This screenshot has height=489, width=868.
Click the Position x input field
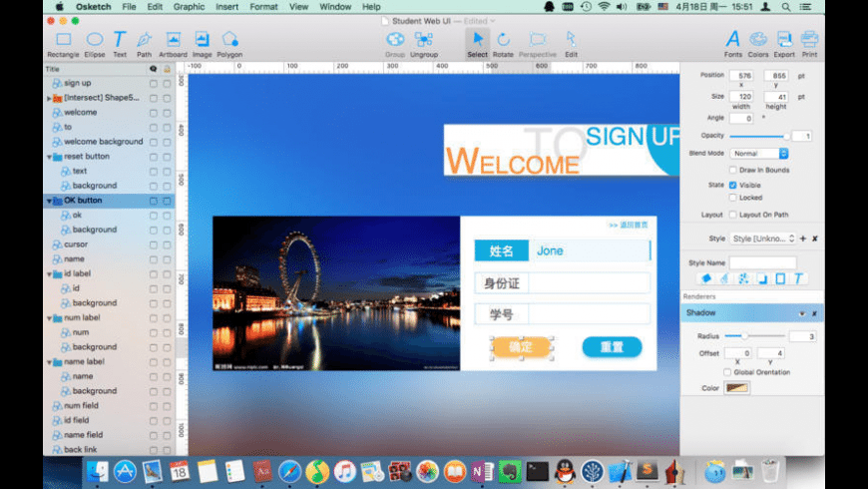click(740, 76)
